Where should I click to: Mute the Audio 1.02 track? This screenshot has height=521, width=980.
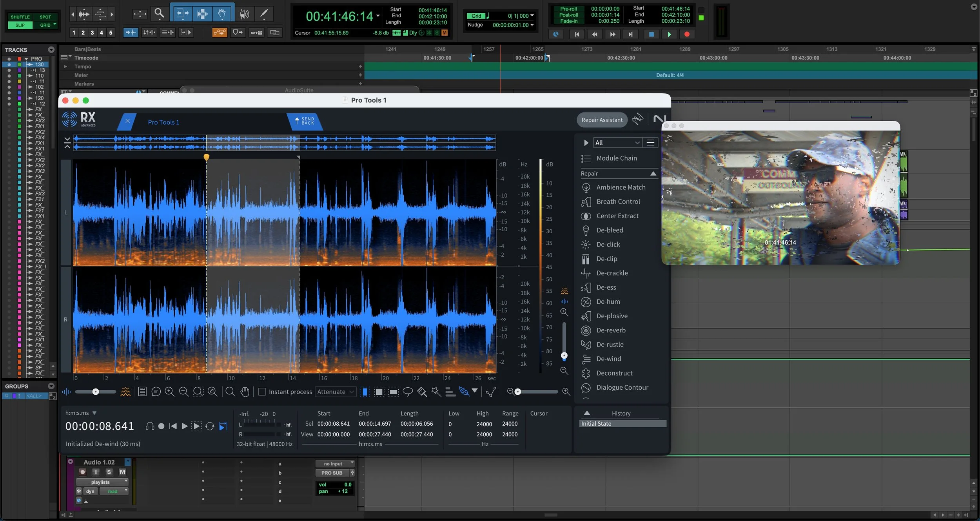(x=122, y=472)
